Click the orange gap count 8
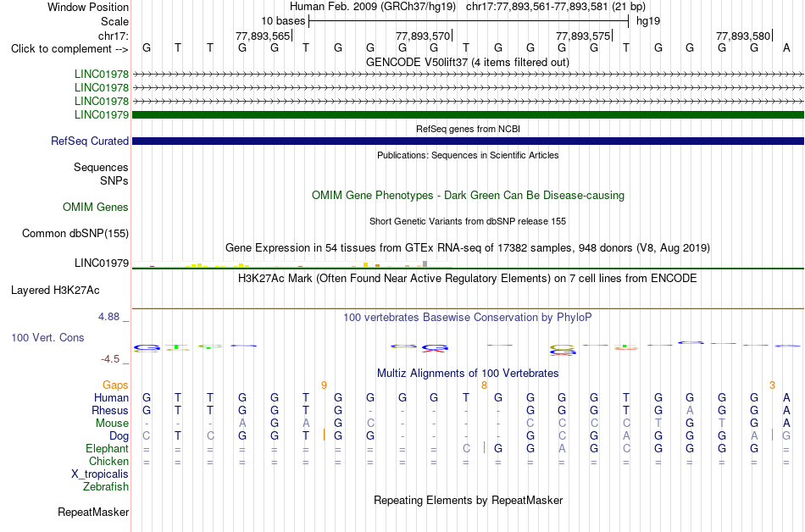The image size is (805, 532). tap(484, 385)
